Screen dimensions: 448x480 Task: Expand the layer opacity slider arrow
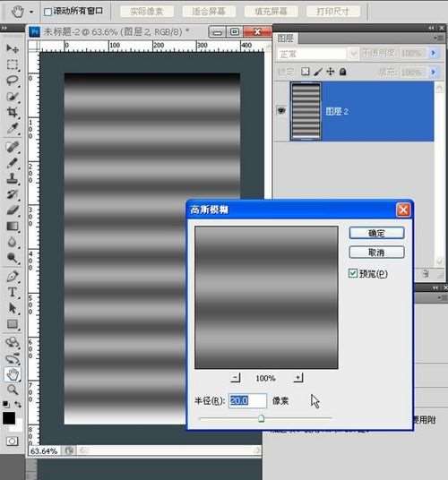433,53
